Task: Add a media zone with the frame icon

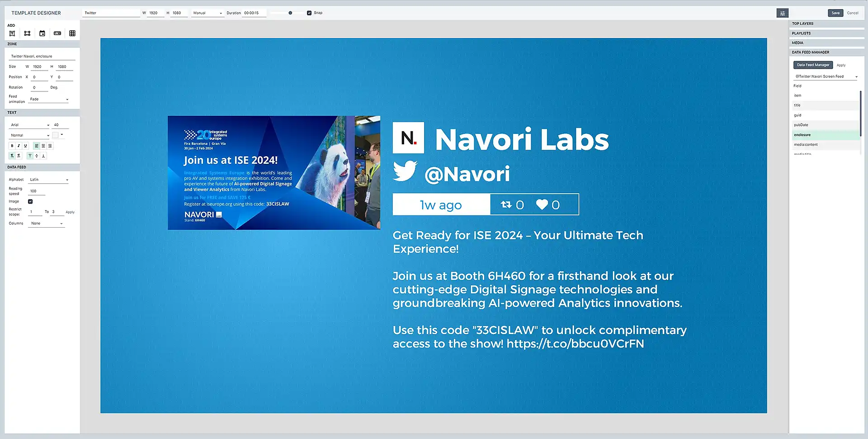Action: coord(27,33)
